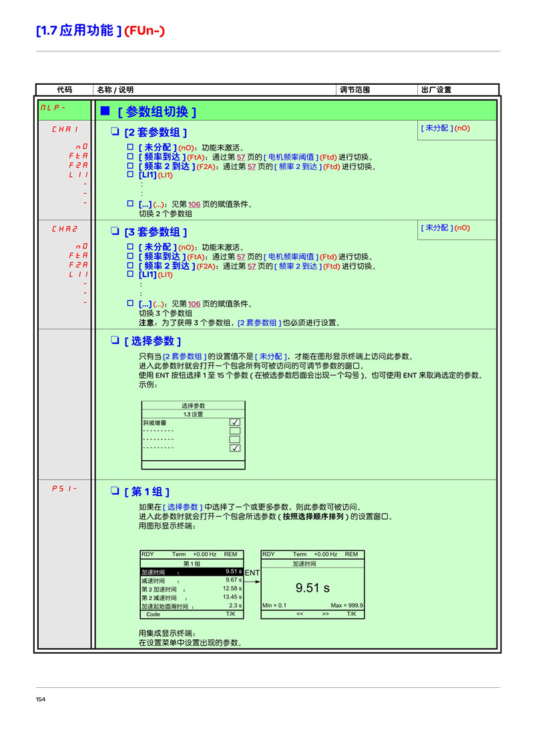Click T/K softkey in the 加速时间 screen

[x=351, y=614]
